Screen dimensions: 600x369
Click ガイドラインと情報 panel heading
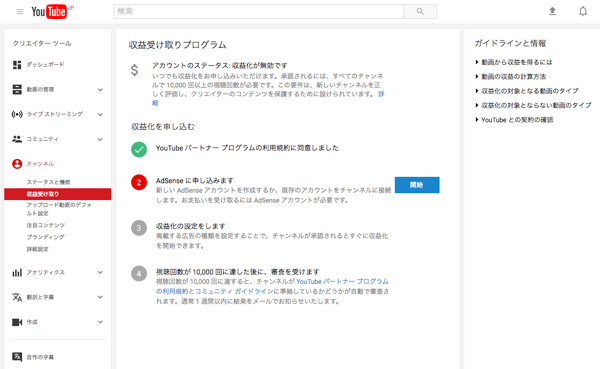(x=510, y=44)
